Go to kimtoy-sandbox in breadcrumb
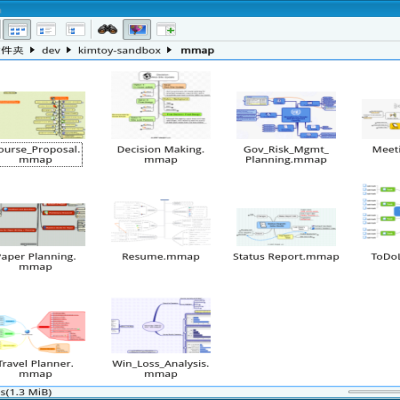 (119, 51)
